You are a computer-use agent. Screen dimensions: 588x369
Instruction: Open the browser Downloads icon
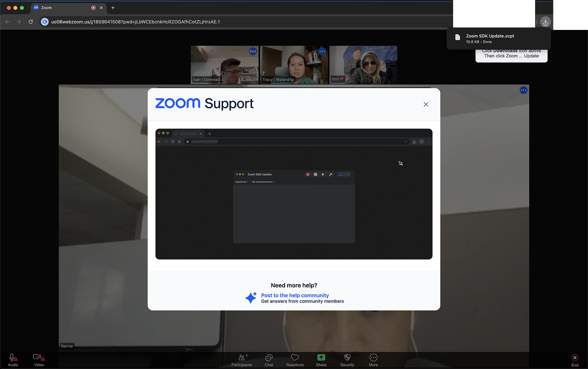point(545,22)
